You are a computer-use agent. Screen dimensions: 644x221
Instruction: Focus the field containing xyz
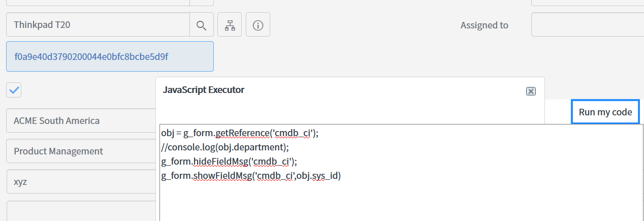[x=81, y=181]
